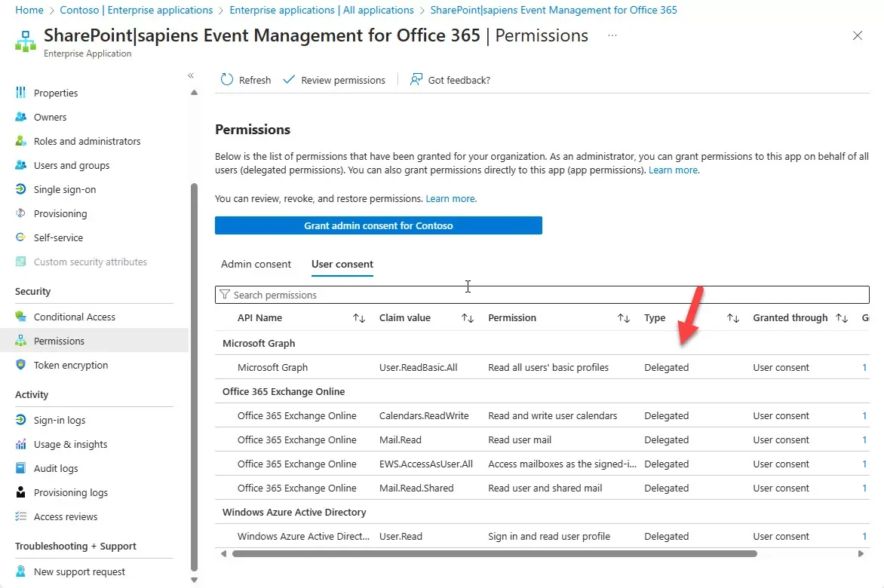Click the Search permissions input field
The image size is (884, 588).
pyautogui.click(x=542, y=295)
